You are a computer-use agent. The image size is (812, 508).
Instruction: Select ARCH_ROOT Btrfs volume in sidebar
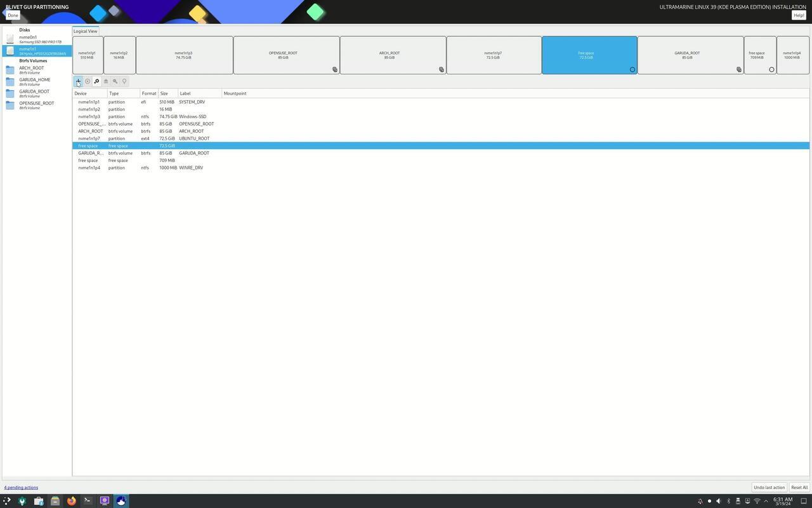(x=37, y=70)
